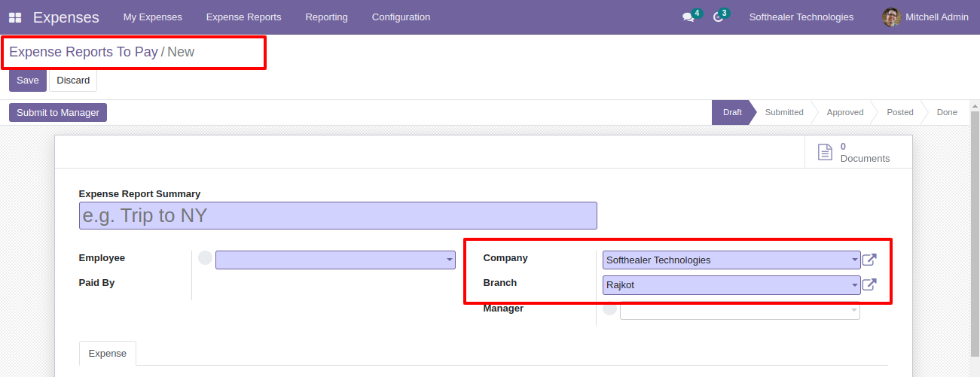980x377 pixels.
Task: Switch to the Expense tab
Action: coord(108,353)
